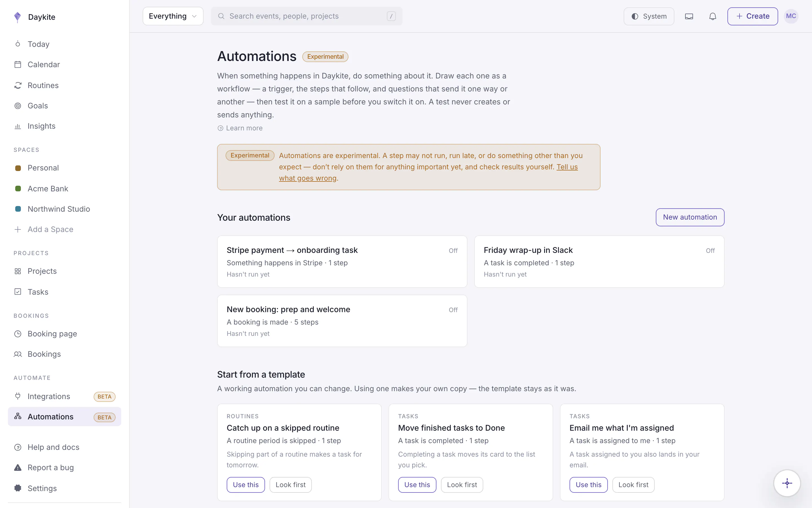Screen dimensions: 812x508
Task: Open notifications bell icon
Action: [713, 16]
